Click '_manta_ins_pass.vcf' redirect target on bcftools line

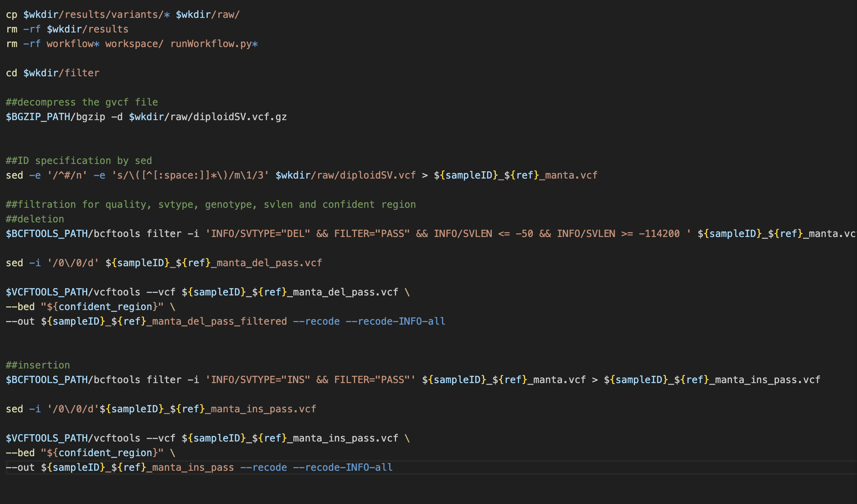(x=764, y=380)
